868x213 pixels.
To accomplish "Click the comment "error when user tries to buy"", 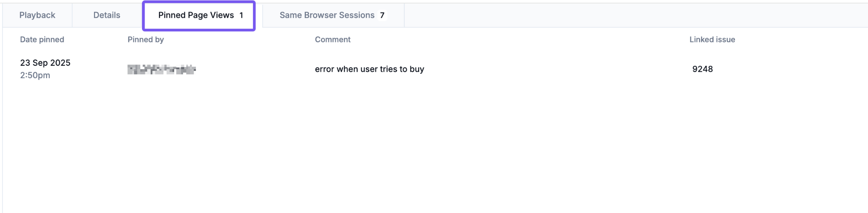I will pos(369,69).
